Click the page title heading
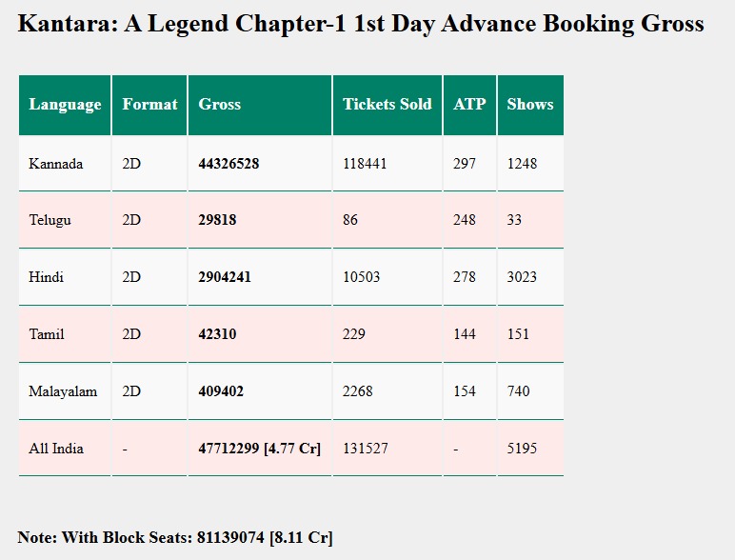Viewport: 735px width, 560px height. [x=361, y=24]
